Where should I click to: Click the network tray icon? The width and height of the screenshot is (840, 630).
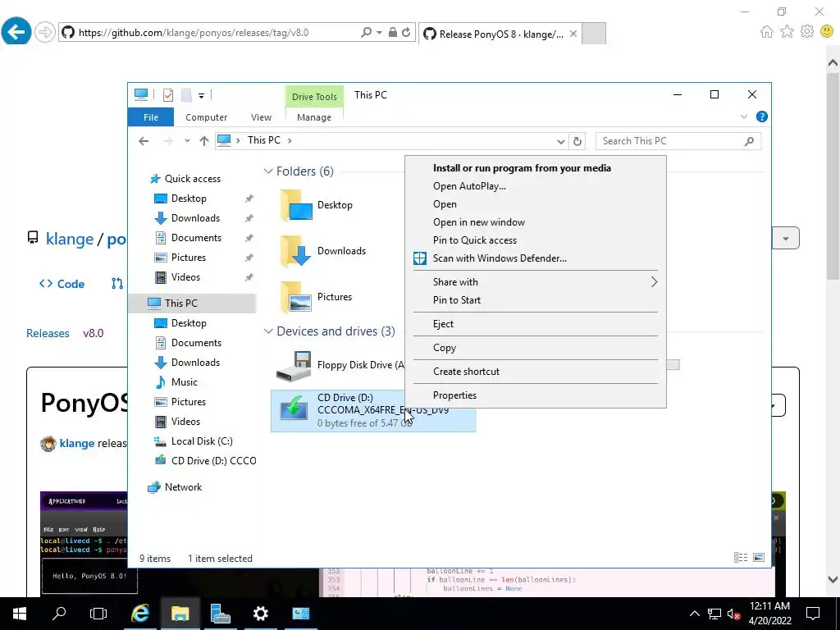click(714, 614)
